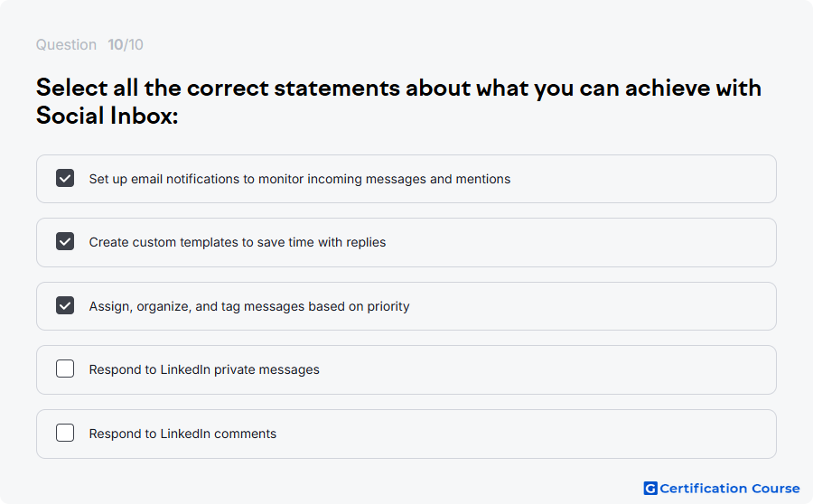Select the 'Create custom templates' label text
Viewport: 813px width, 504px height.
[238, 242]
